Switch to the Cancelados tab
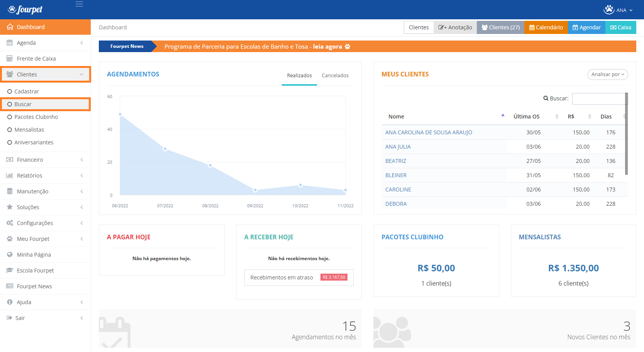Viewport: 644px width, 352px height. coord(335,76)
